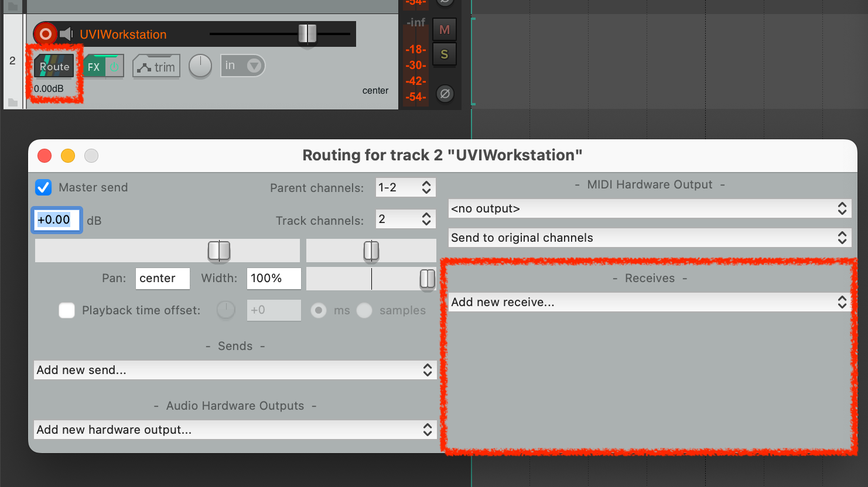This screenshot has height=487, width=868.
Task: Click the 0.00dB volume readout on track 2
Action: [x=49, y=89]
